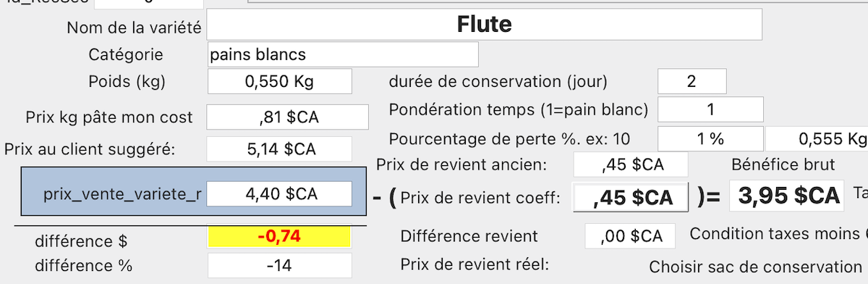The image size is (868, 284).
Task: Click the Prix au client suggéré field
Action: tap(279, 149)
